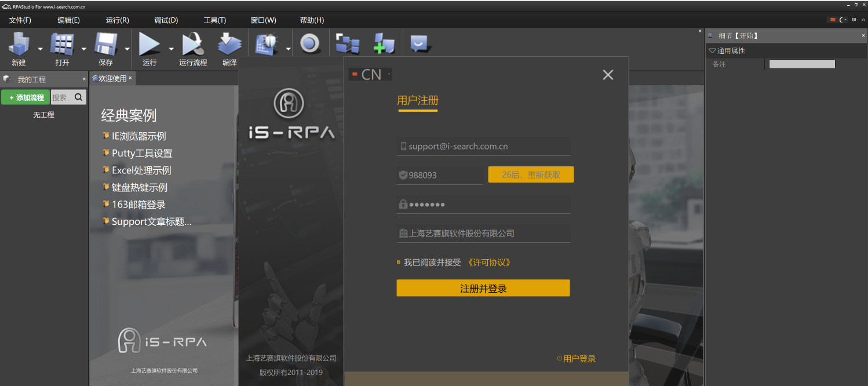Click the 备注 remarks input field
The height and width of the screenshot is (386, 868).
[x=802, y=64]
